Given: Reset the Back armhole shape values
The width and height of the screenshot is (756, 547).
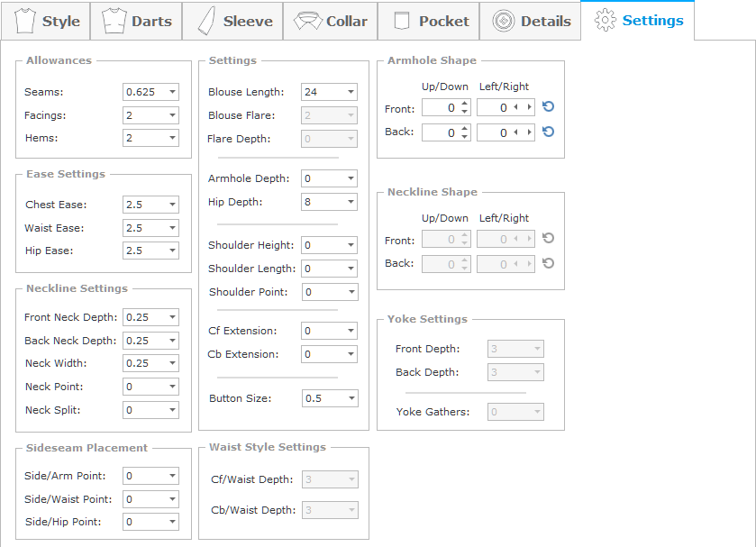Looking at the screenshot, I should [x=548, y=132].
